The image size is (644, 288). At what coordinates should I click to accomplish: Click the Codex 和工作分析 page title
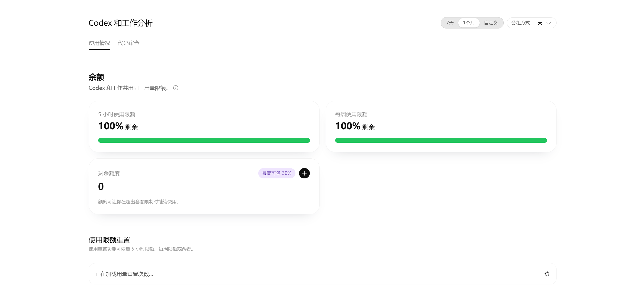pyautogui.click(x=121, y=23)
